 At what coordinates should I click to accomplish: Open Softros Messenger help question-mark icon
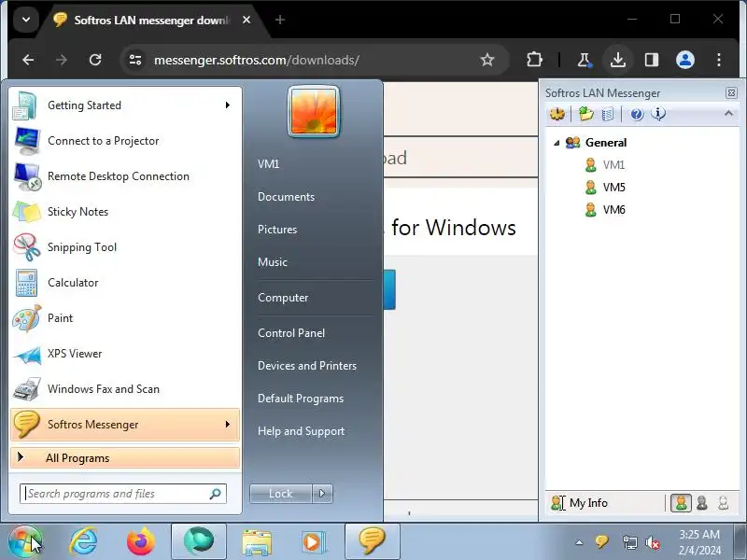[x=637, y=114]
